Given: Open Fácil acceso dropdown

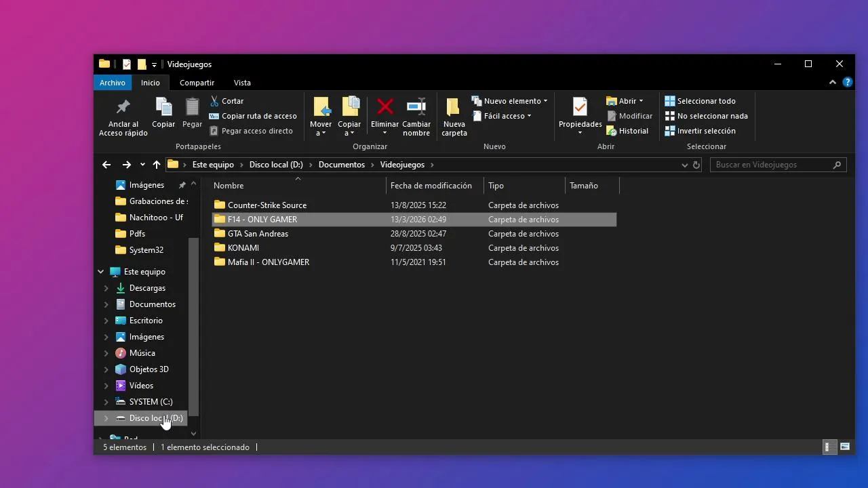Looking at the screenshot, I should coord(502,116).
